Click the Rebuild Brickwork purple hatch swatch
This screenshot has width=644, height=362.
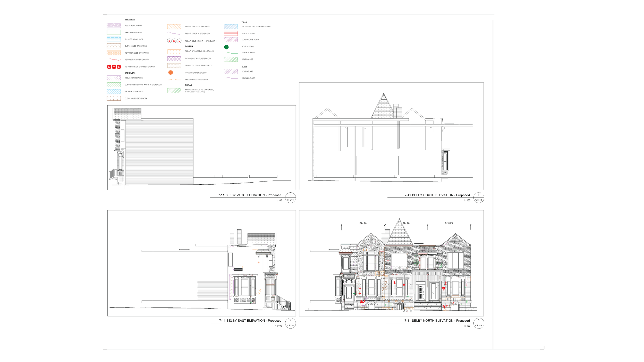point(114,25)
